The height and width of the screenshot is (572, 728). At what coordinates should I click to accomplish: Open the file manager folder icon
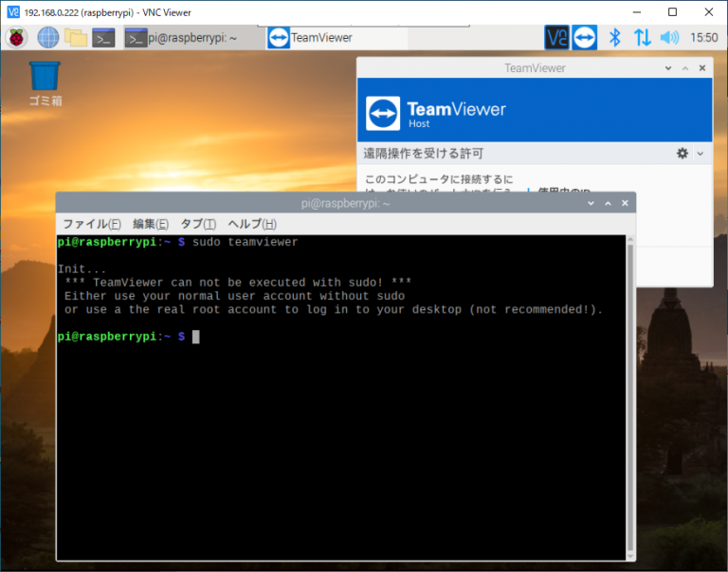coord(76,38)
